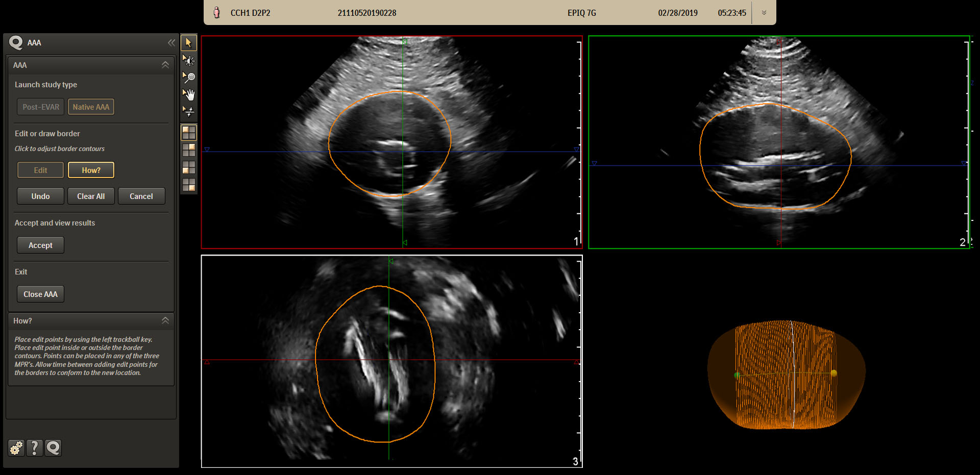Collapse the How? section chevron
This screenshot has width=980, height=475.
coord(165,320)
